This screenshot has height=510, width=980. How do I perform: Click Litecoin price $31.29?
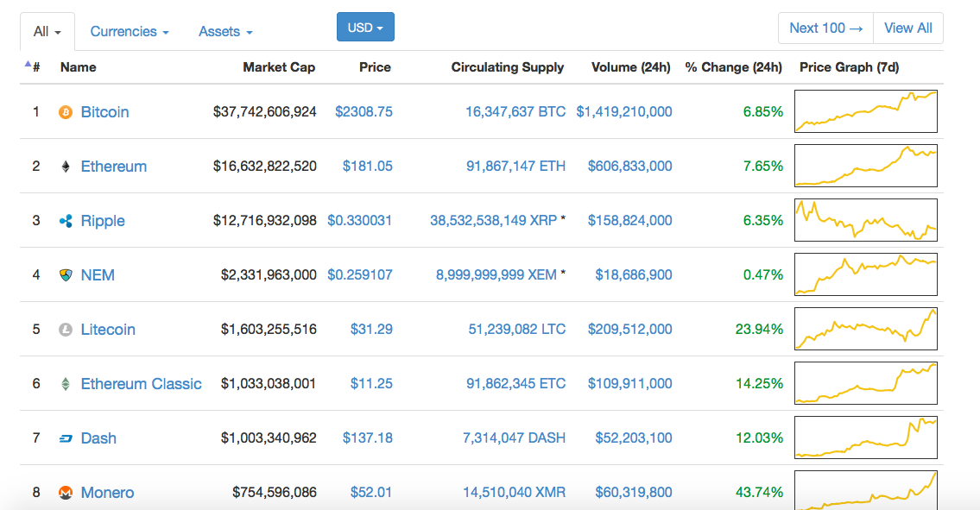click(371, 330)
